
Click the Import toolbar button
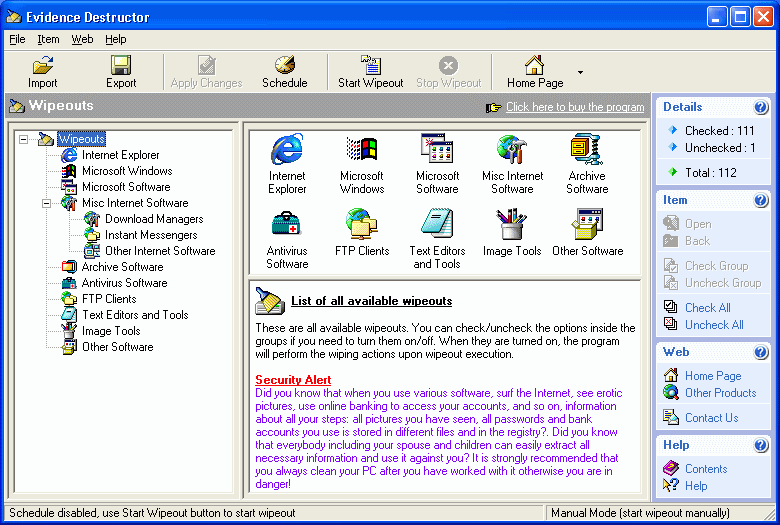coord(43,72)
